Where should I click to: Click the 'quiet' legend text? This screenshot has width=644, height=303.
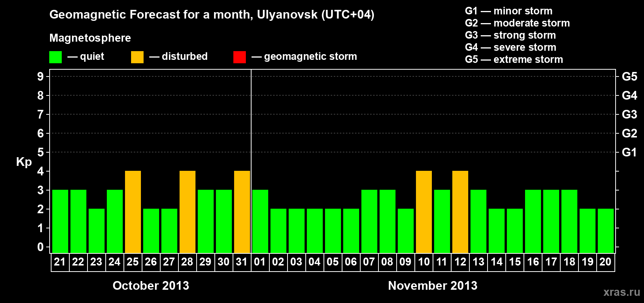coord(92,57)
